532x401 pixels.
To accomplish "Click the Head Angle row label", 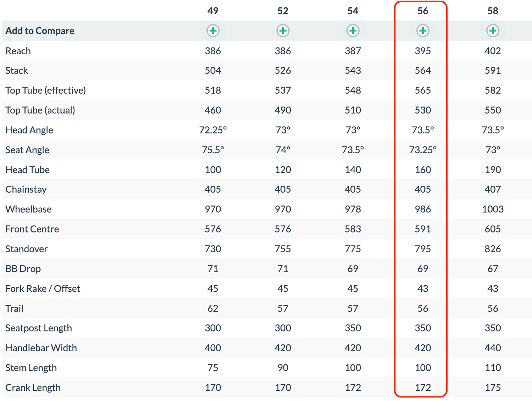I will (x=29, y=130).
